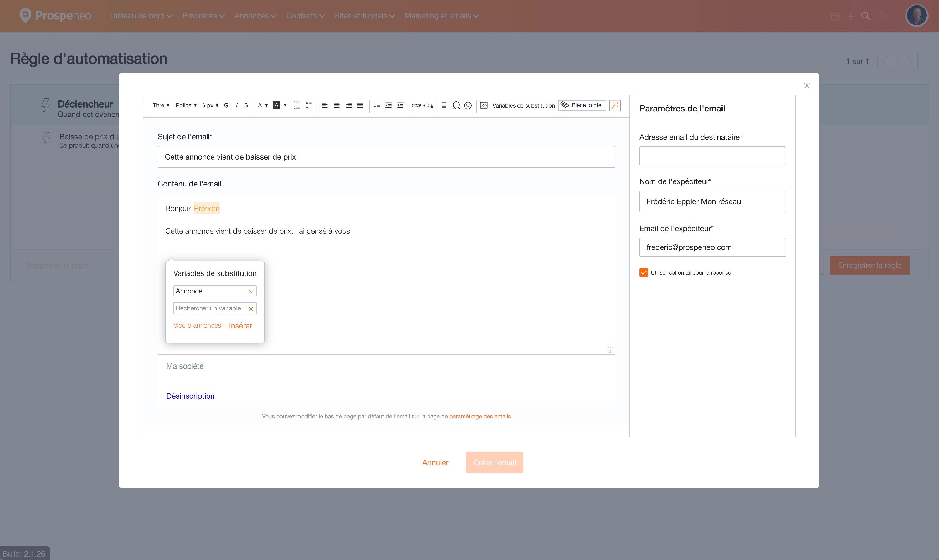Toggle bold formatting in the email editor
Screen dimensions: 939x560
point(226,106)
